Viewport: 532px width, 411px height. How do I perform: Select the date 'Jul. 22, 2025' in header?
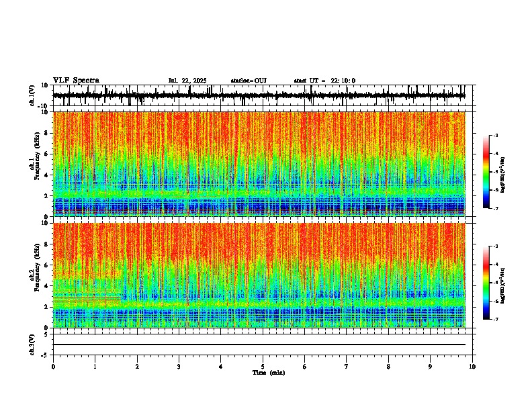[x=187, y=81]
